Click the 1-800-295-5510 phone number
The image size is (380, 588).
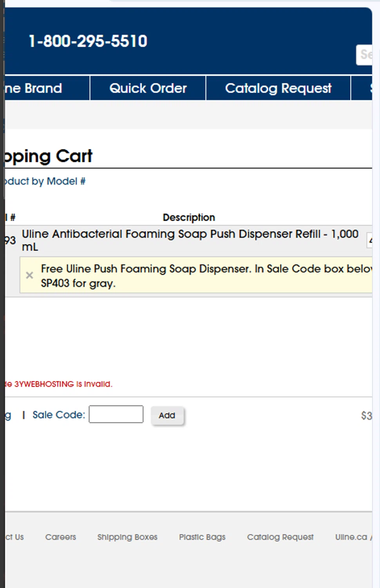point(88,41)
